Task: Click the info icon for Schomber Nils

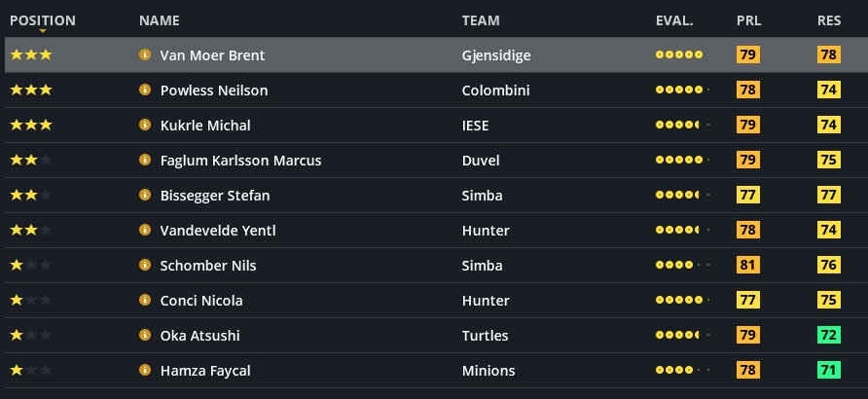Action: (145, 266)
